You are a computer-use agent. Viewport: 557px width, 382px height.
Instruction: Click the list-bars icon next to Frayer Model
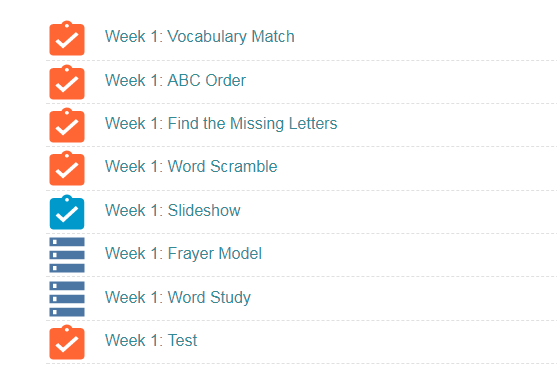[x=67, y=255]
